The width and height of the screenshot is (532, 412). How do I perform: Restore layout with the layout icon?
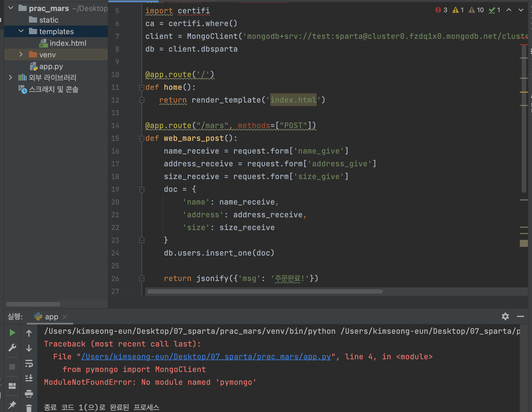[x=12, y=386]
